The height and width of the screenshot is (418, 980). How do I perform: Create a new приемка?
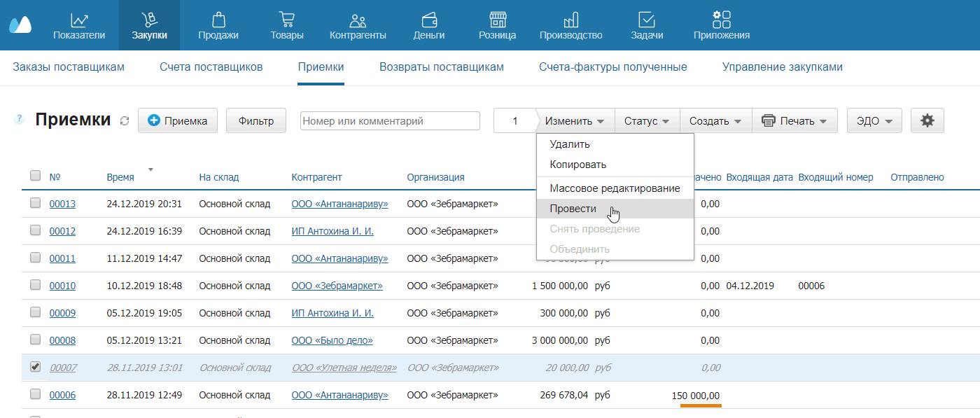point(177,120)
